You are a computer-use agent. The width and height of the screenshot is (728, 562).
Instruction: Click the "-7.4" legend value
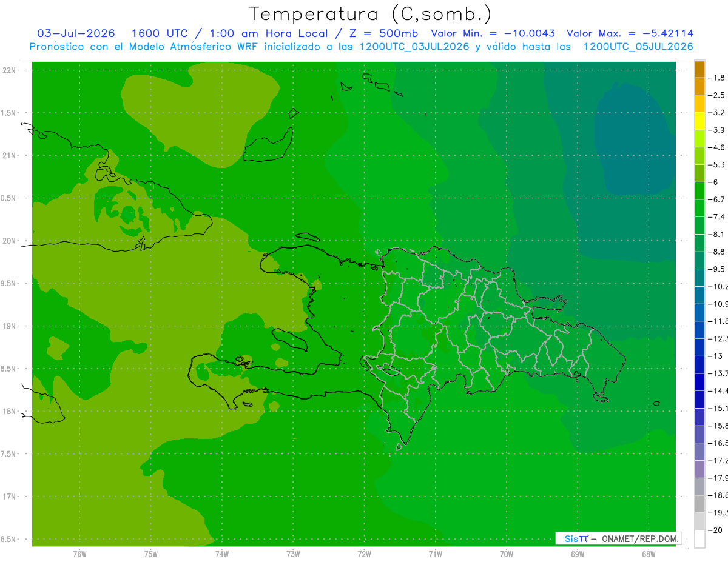click(x=717, y=217)
